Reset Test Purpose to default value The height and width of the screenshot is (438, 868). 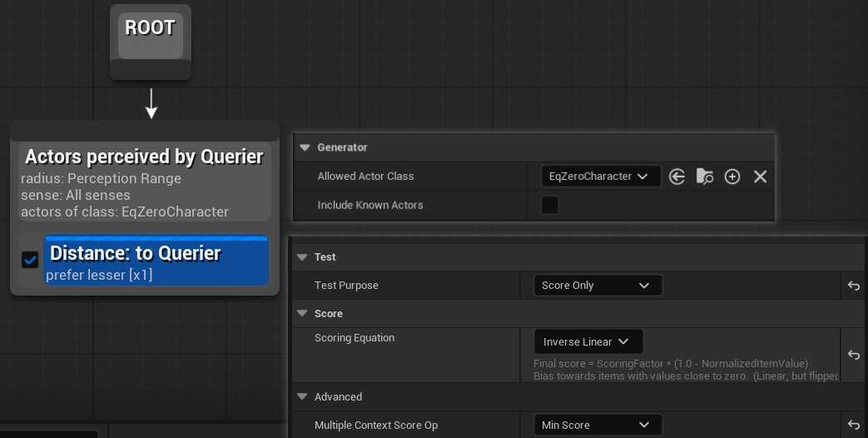(853, 286)
